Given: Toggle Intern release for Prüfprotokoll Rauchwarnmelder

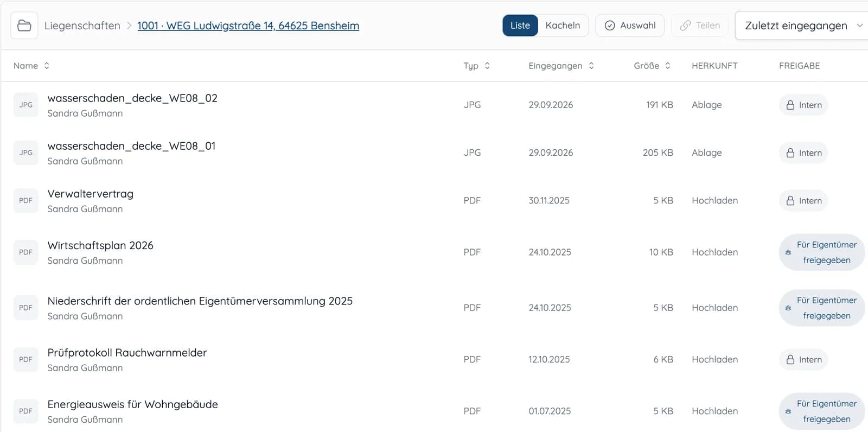Looking at the screenshot, I should click(803, 360).
